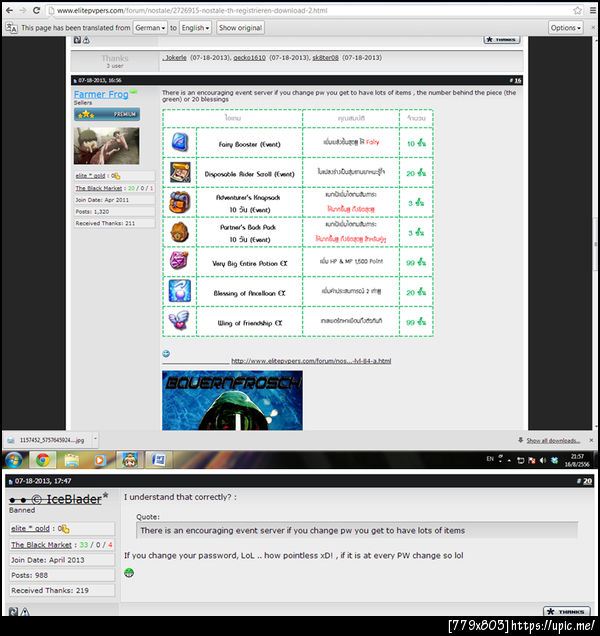This screenshot has width=600, height=636.
Task: Click the "Wing of Friendship EX" text
Action: click(249, 323)
